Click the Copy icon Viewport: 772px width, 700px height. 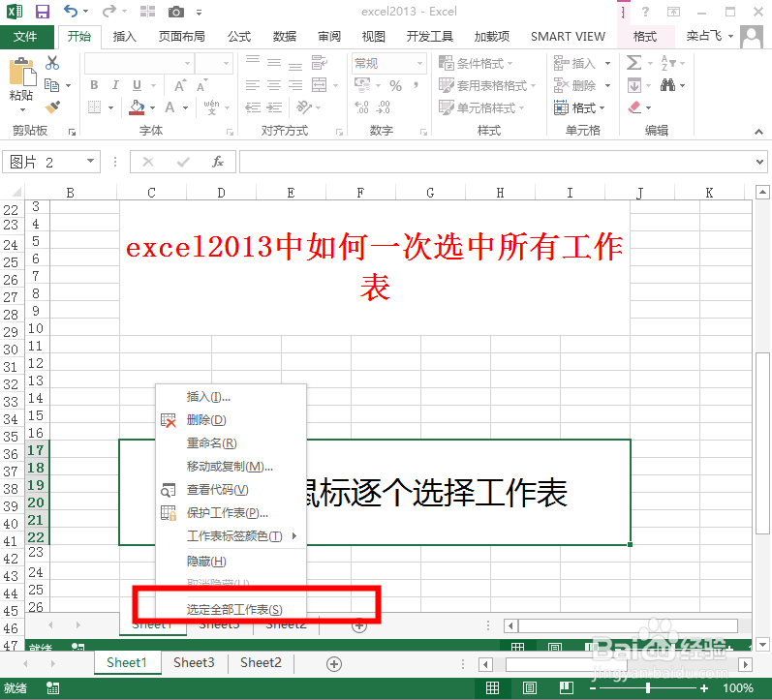click(x=51, y=84)
